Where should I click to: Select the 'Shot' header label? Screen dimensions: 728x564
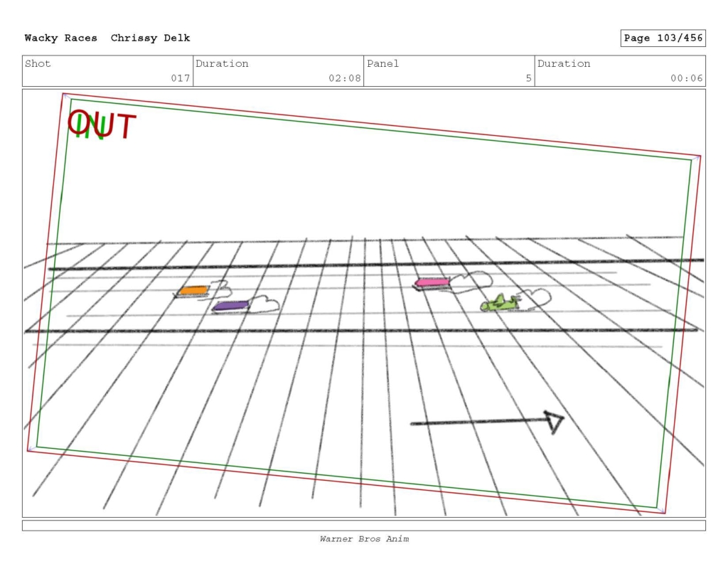tap(38, 63)
